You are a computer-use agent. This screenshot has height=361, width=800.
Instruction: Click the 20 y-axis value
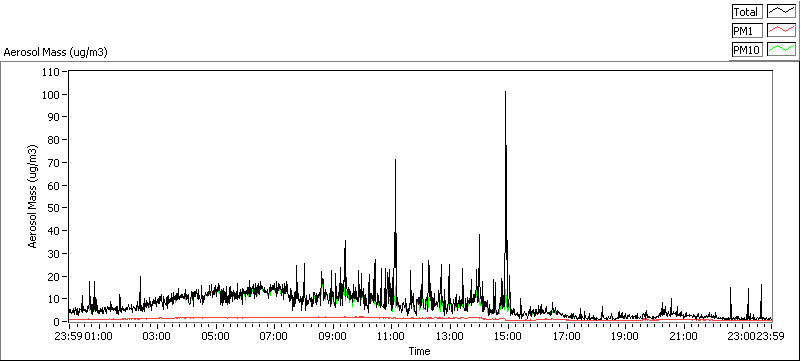coord(54,276)
